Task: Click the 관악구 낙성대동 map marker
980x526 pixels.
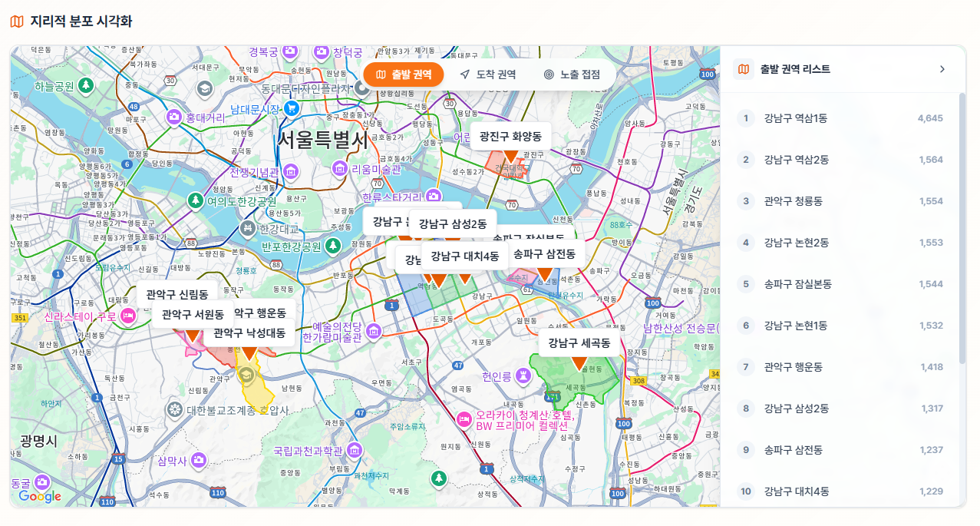Action: coord(251,354)
